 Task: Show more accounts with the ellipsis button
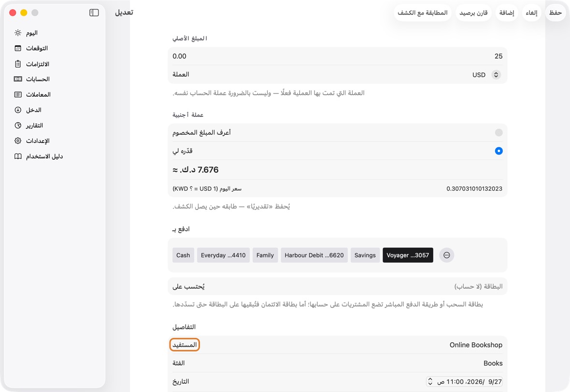click(x=447, y=255)
